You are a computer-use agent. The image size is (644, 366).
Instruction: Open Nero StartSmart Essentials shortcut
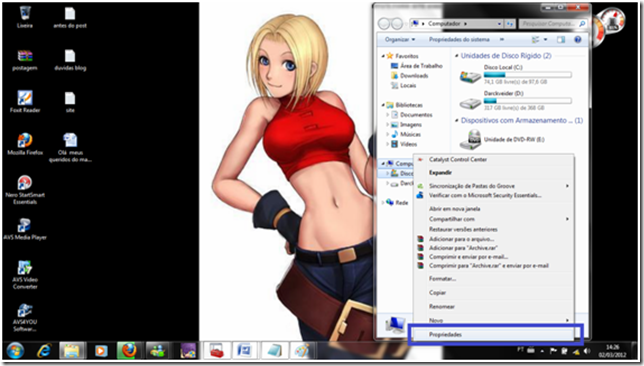(25, 190)
